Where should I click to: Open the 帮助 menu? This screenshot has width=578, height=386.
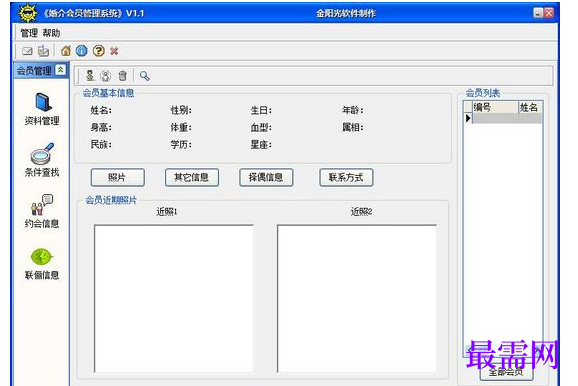tap(51, 33)
